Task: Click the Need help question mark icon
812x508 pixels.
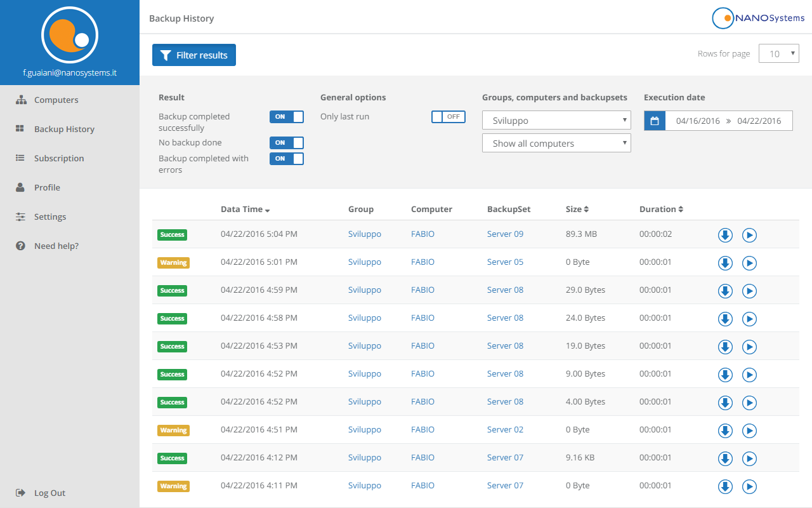Action: [x=20, y=246]
